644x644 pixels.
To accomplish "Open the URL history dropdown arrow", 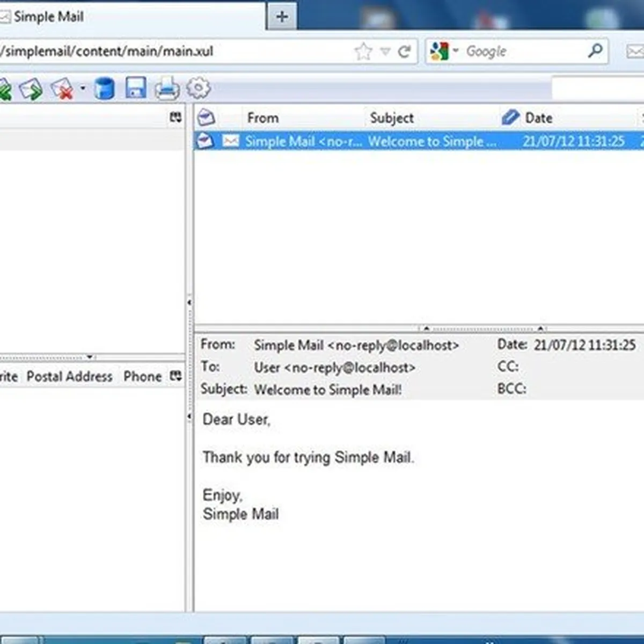I will pos(385,52).
